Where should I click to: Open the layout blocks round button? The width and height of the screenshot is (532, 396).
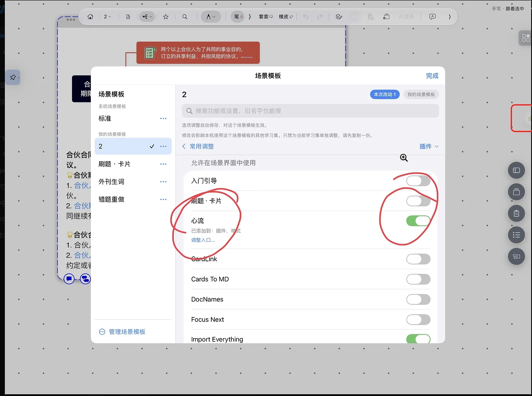(516, 256)
